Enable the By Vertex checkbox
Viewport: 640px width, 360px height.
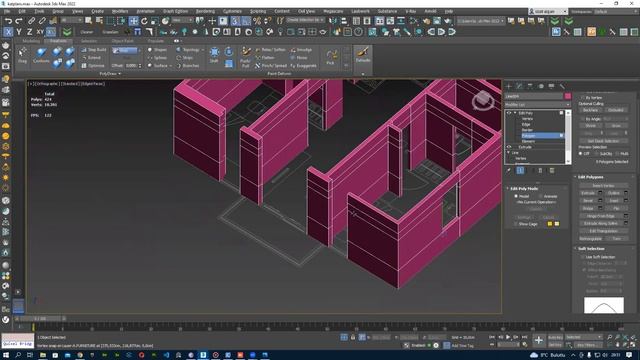tap(582, 98)
